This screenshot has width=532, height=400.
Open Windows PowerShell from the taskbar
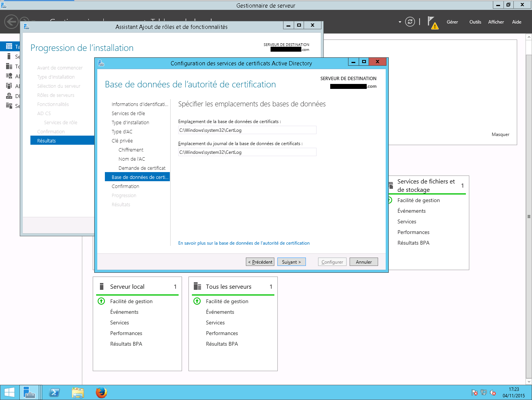coord(54,392)
